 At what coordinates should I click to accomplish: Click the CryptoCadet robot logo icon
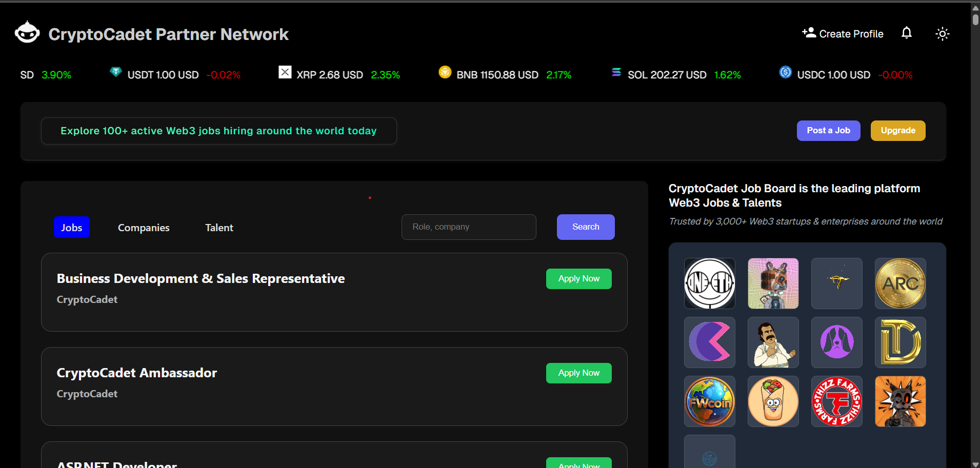pyautogui.click(x=27, y=33)
